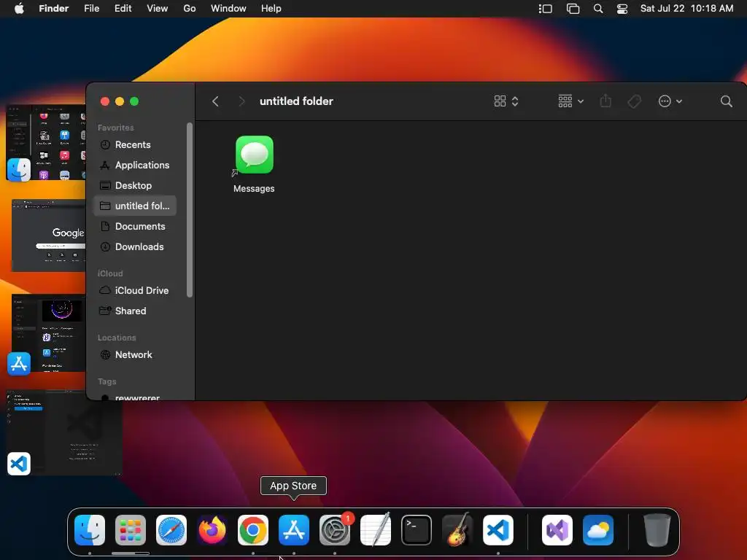Launch Firefox from the Dock
Screen dimensions: 747x560
coord(212,530)
